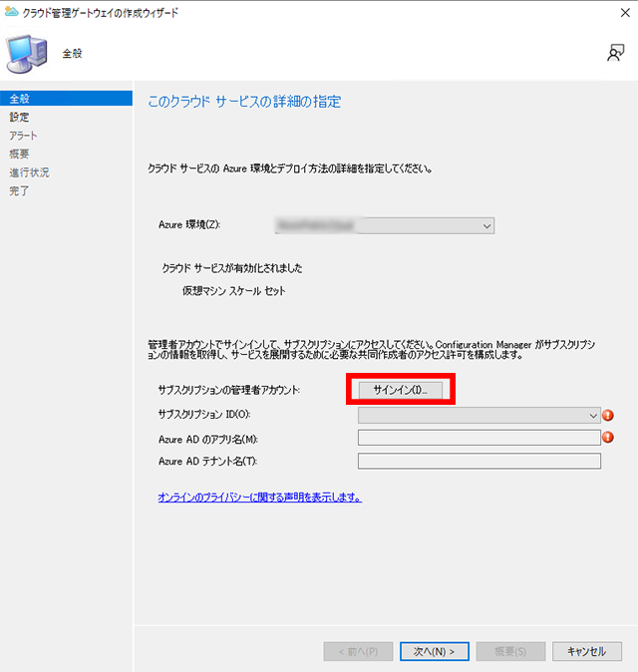
Task: Cancel the wizard with キャンセル
Action: coord(586,651)
